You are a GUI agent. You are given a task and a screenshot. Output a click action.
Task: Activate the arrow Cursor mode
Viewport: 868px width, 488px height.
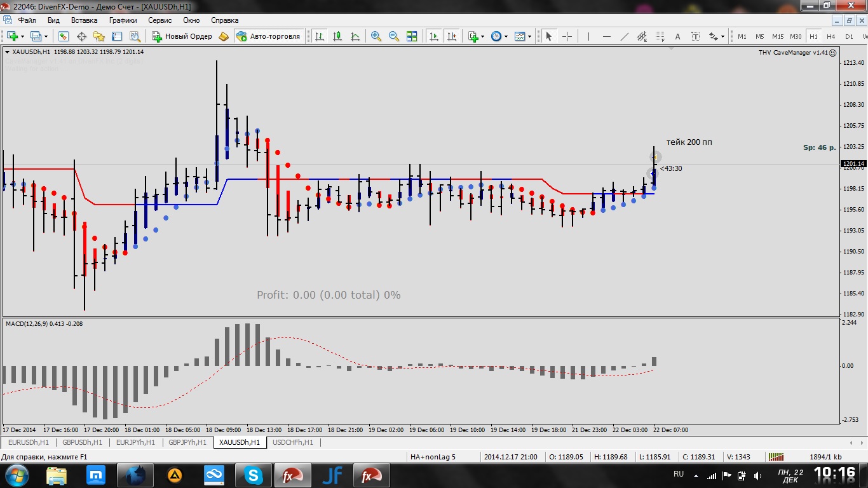pos(548,36)
